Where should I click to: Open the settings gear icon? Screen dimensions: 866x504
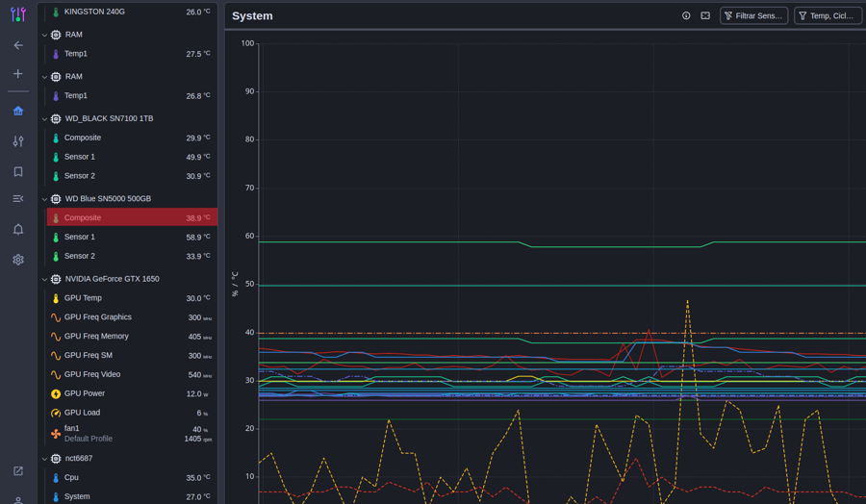tap(18, 260)
